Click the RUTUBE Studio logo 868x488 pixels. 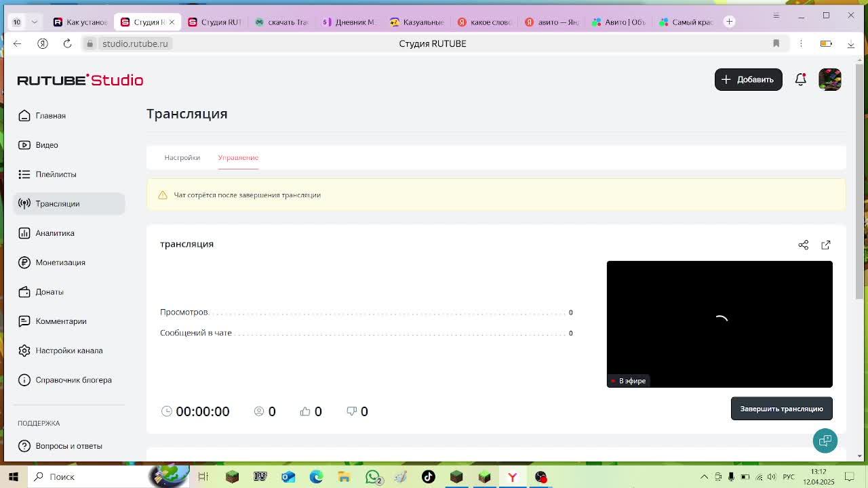click(80, 80)
